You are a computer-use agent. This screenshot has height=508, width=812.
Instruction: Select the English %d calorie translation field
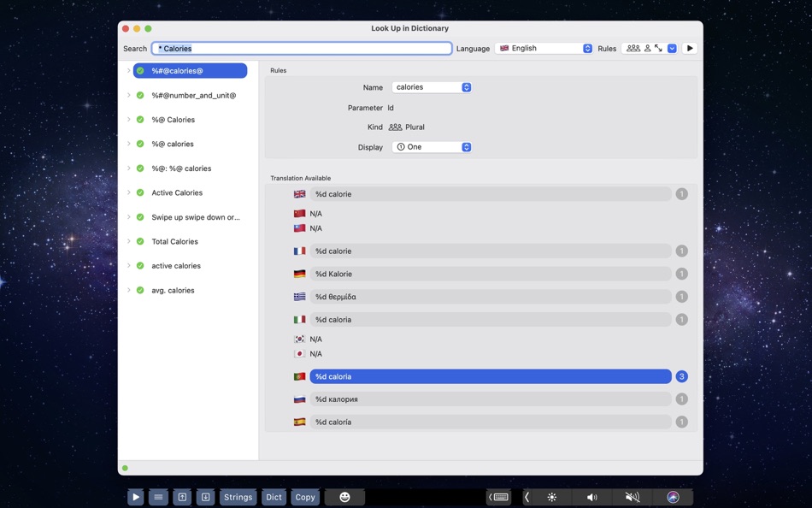coord(491,194)
